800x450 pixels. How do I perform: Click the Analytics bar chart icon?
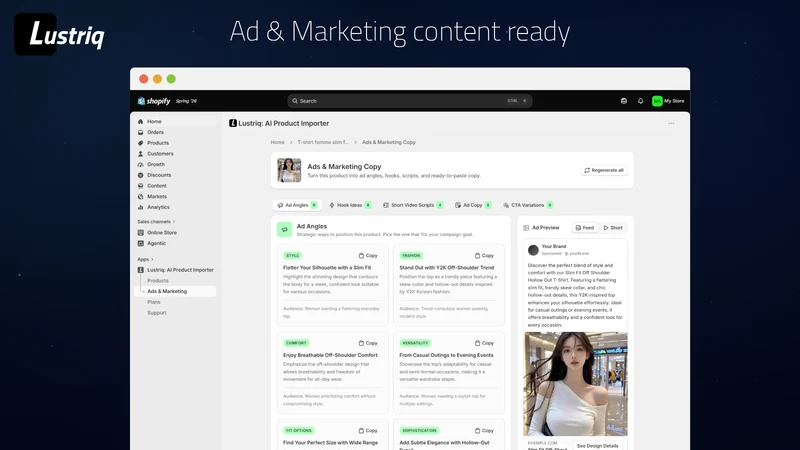click(x=140, y=207)
